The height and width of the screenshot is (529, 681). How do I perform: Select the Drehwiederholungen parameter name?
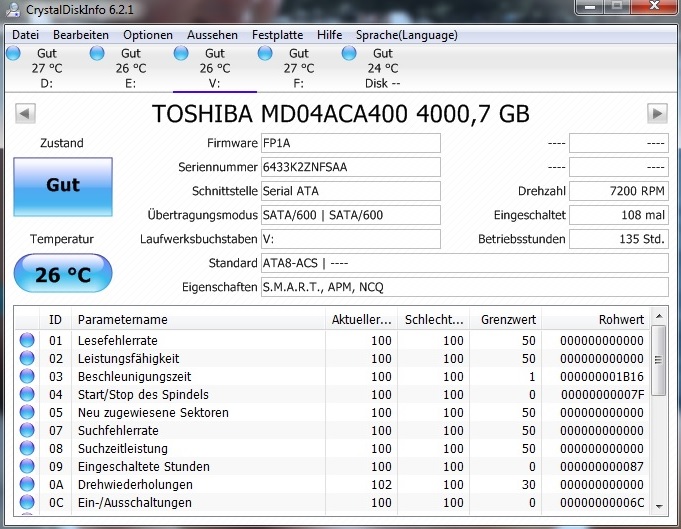pyautogui.click(x=135, y=485)
